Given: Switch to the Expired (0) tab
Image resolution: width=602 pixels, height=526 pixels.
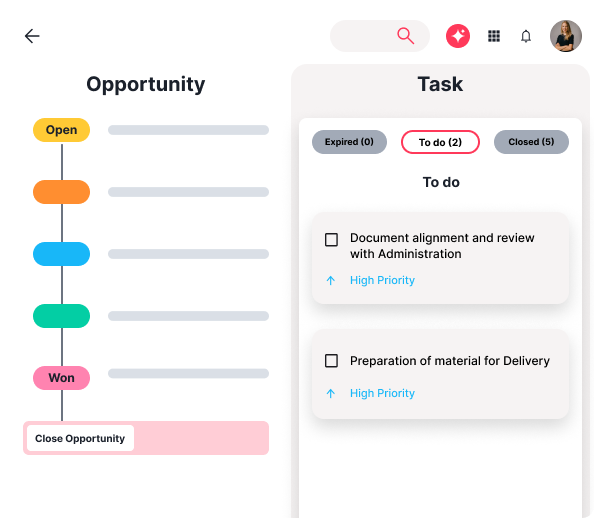Looking at the screenshot, I should pos(349,142).
